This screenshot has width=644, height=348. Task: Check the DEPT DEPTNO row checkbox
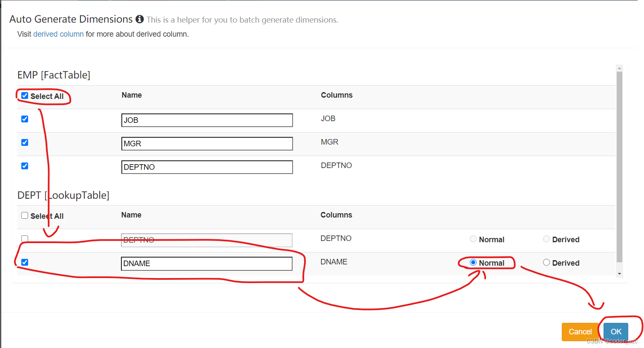25,239
